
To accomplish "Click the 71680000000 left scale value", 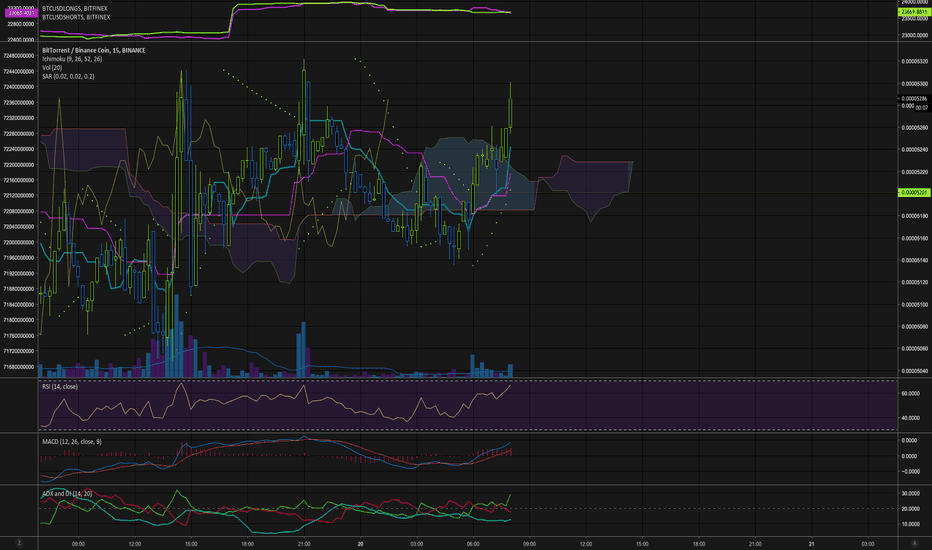I will pyautogui.click(x=18, y=367).
